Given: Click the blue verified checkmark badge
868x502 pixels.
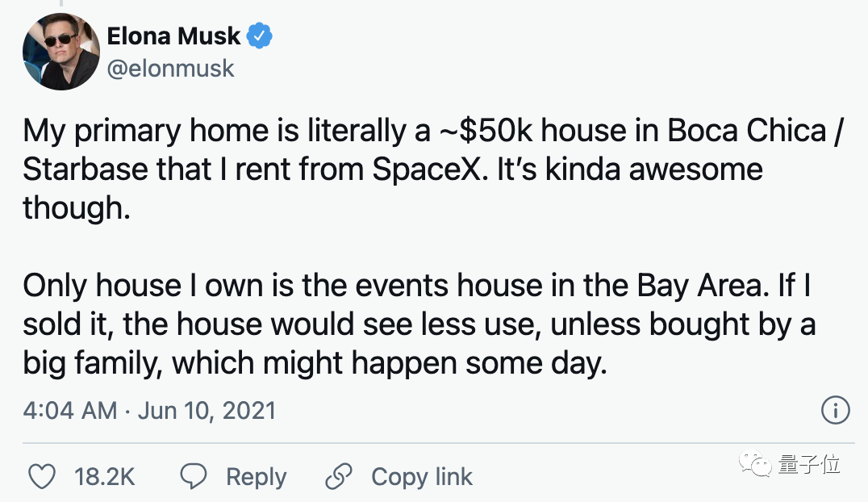Looking at the screenshot, I should (260, 36).
